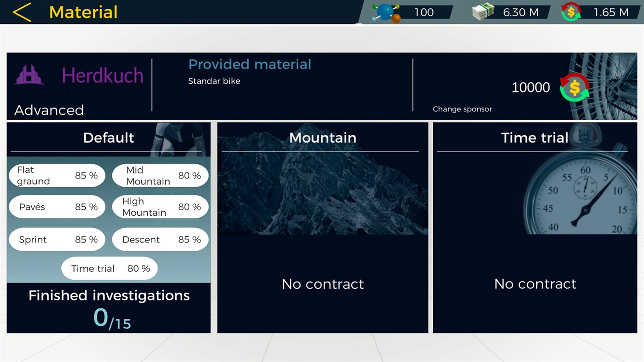Click the mountain image thumbnail
This screenshot has width=644, height=362.
[323, 179]
